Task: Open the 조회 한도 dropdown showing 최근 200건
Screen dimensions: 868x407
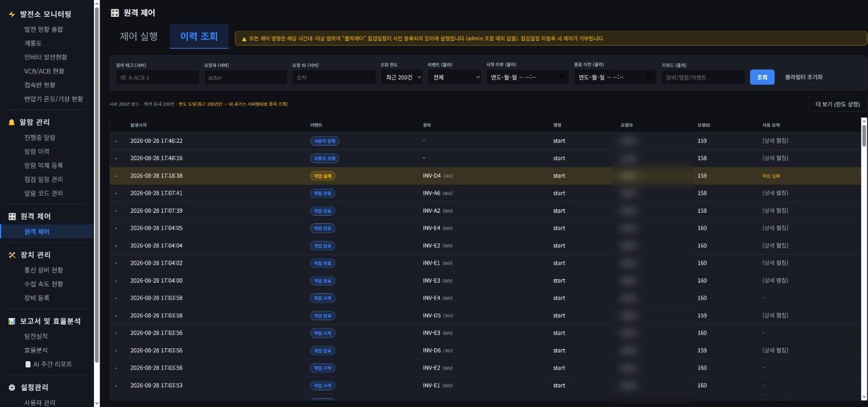Action: (401, 77)
